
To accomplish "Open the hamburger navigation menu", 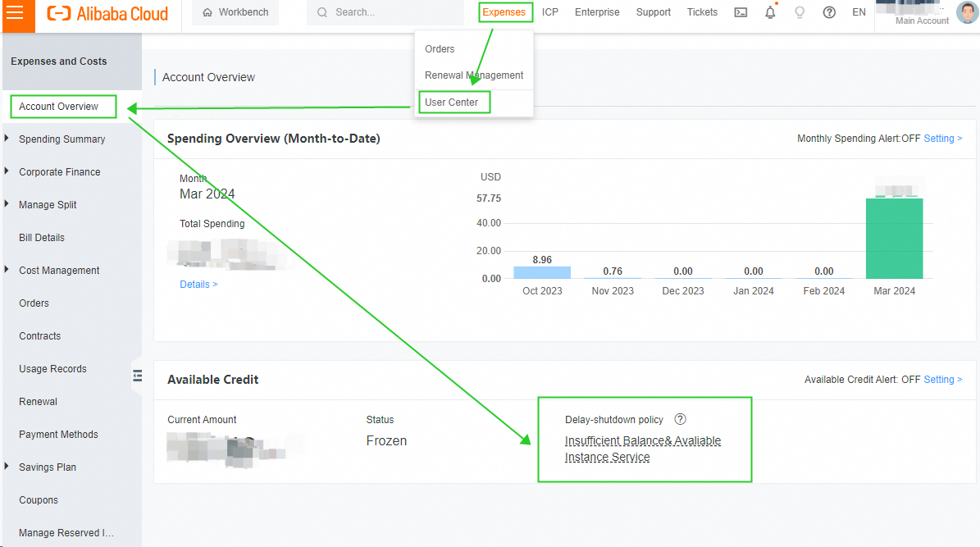I will point(15,12).
